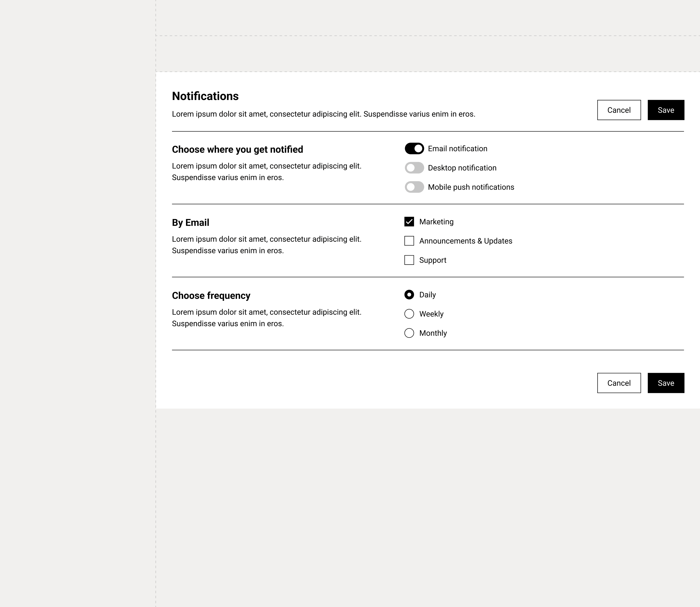Viewport: 700px width, 607px height.
Task: Click the top Save button
Action: (666, 110)
